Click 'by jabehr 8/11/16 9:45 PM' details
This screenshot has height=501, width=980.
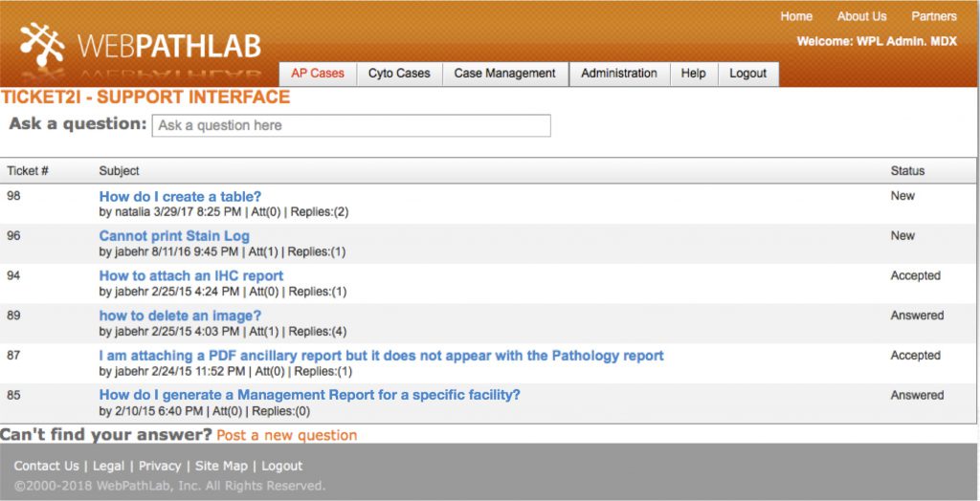click(x=168, y=252)
